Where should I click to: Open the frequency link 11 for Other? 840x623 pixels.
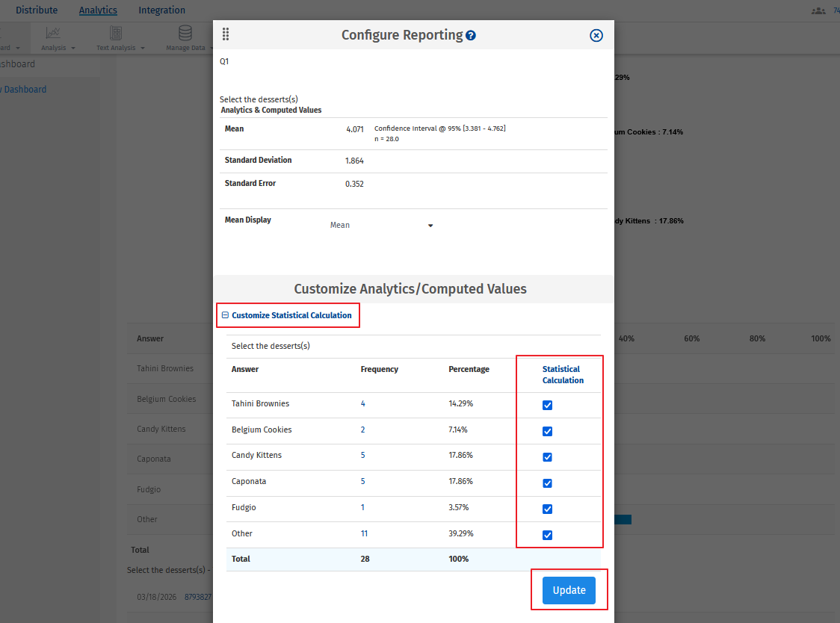point(363,533)
